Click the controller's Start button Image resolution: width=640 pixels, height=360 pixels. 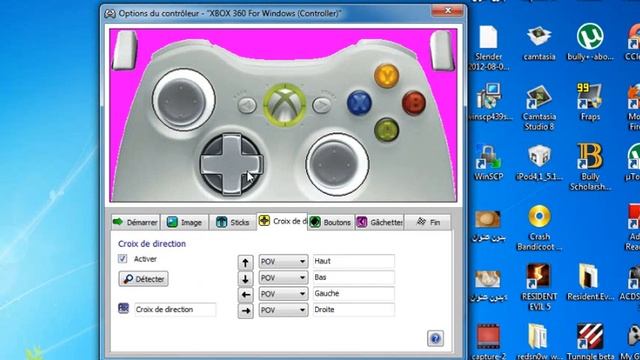pos(322,106)
